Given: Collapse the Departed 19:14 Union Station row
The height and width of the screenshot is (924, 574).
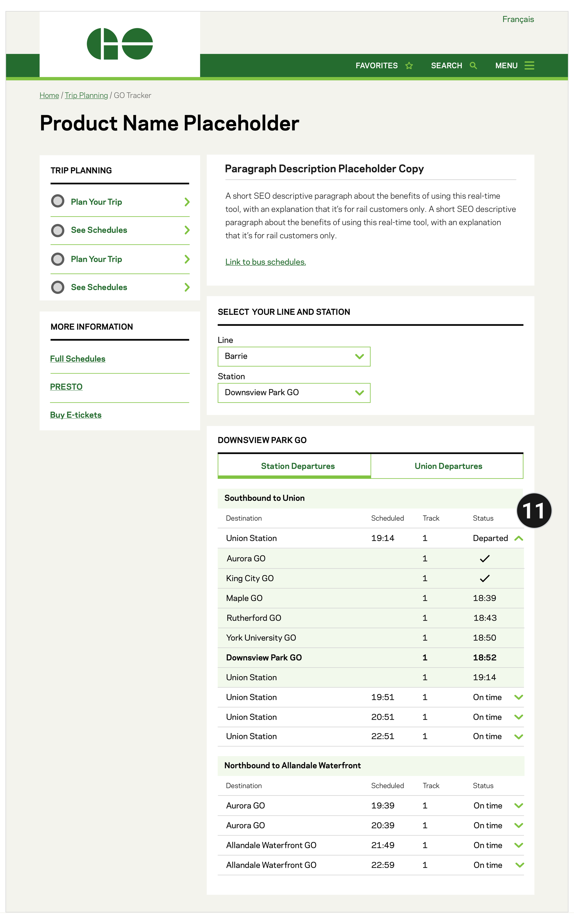Looking at the screenshot, I should [x=519, y=538].
